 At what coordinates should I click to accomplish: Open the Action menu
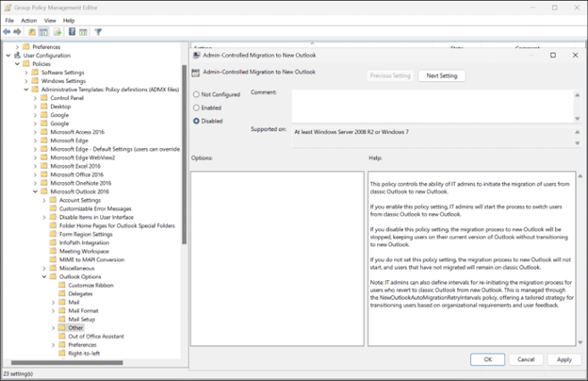29,21
